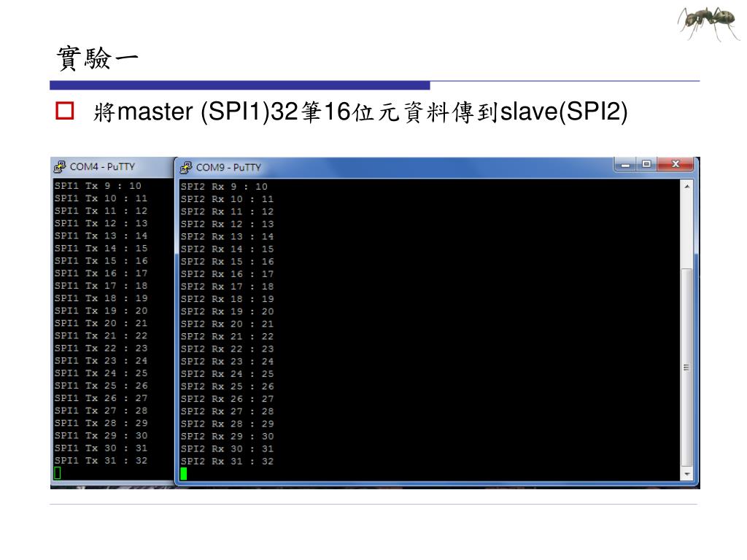Image resolution: width=747 pixels, height=560 pixels.
Task: Click the line 'SPI1 Tx 20 : 21'
Action: tap(101, 323)
